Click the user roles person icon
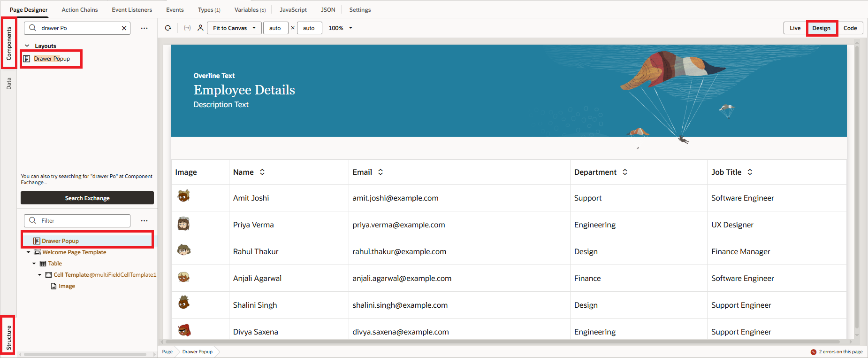868x358 pixels. tap(200, 28)
